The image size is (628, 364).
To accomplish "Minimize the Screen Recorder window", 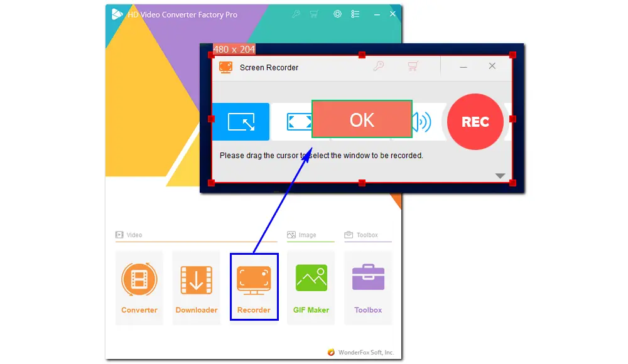I will 463,67.
